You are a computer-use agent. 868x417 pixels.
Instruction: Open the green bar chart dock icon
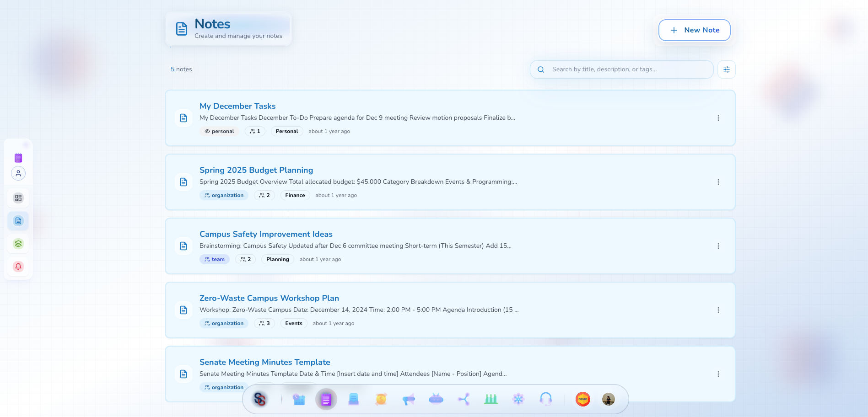[x=491, y=399]
